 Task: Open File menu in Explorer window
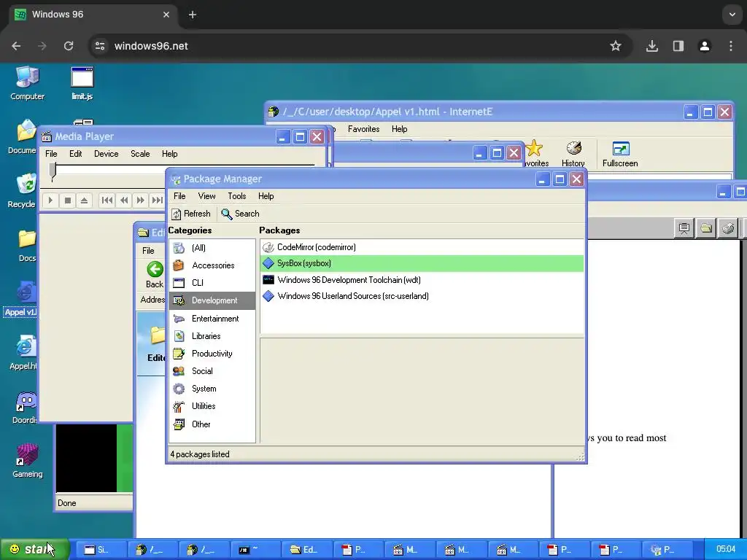[x=148, y=251]
